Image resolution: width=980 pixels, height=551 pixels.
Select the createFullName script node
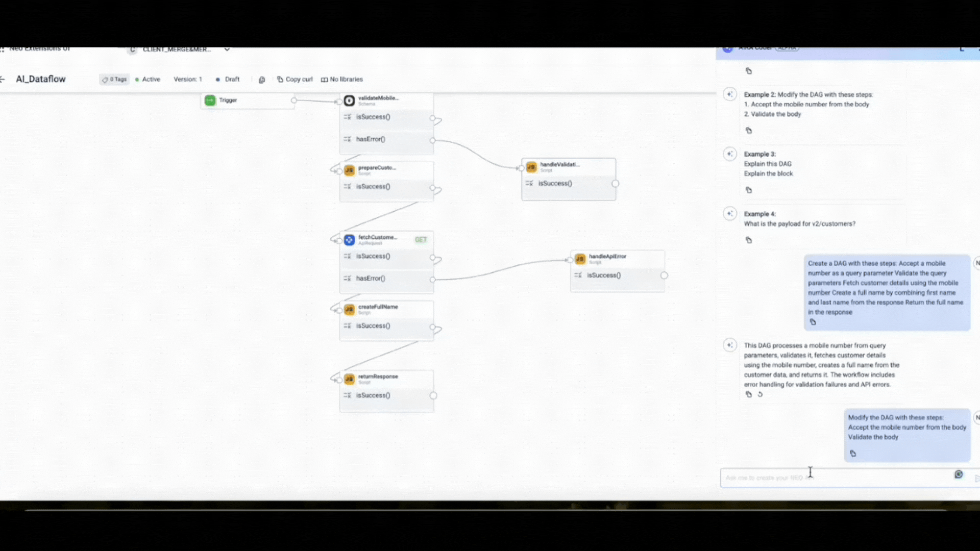pos(378,308)
